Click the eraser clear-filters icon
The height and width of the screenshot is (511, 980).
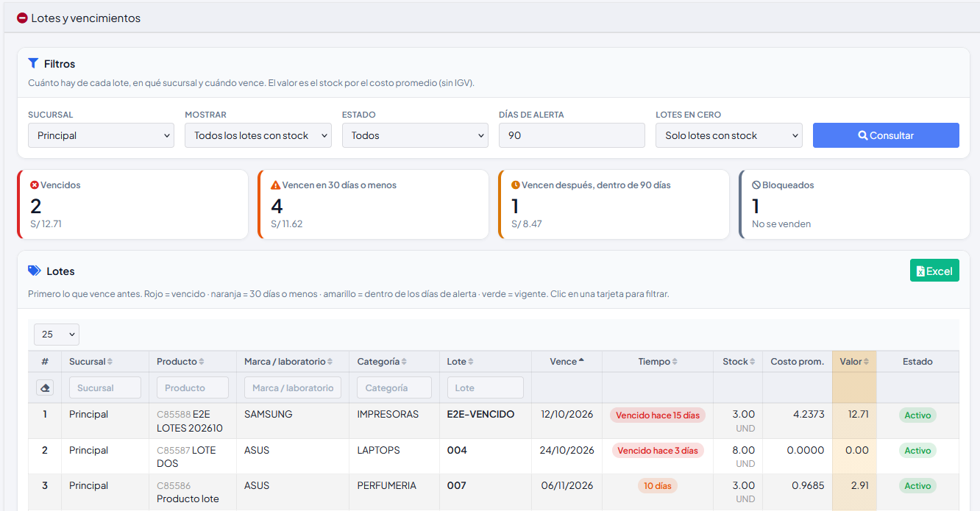click(x=45, y=387)
